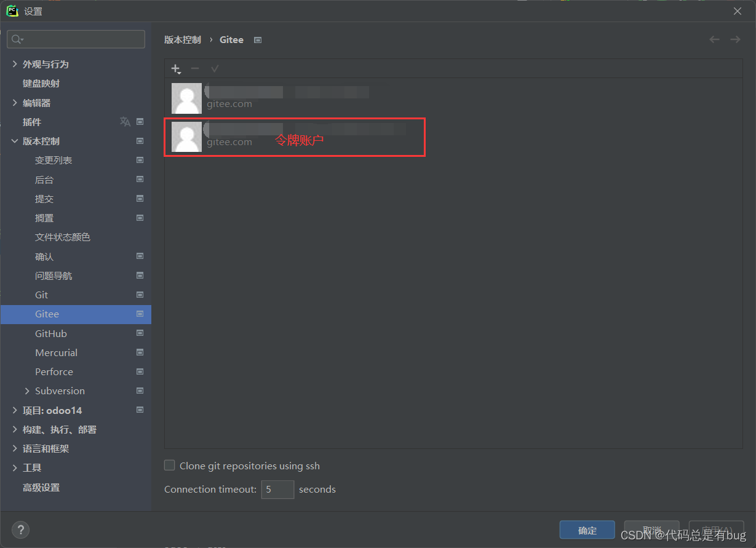756x548 pixels.
Task: Expand the 语言和框架 section
Action: [15, 448]
